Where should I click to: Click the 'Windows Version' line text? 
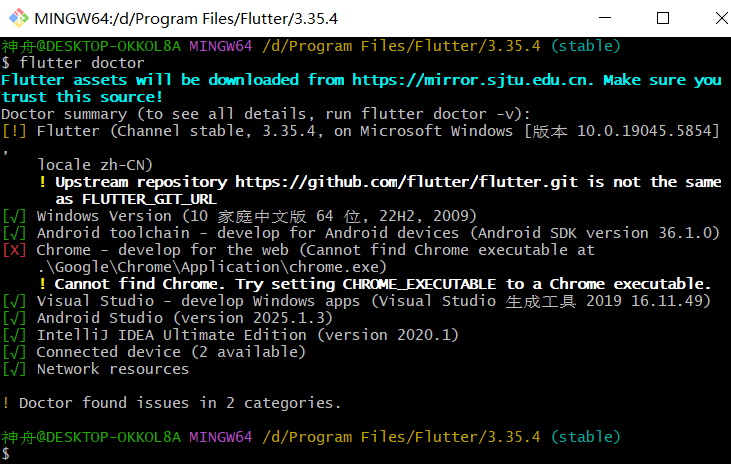[x=257, y=216]
